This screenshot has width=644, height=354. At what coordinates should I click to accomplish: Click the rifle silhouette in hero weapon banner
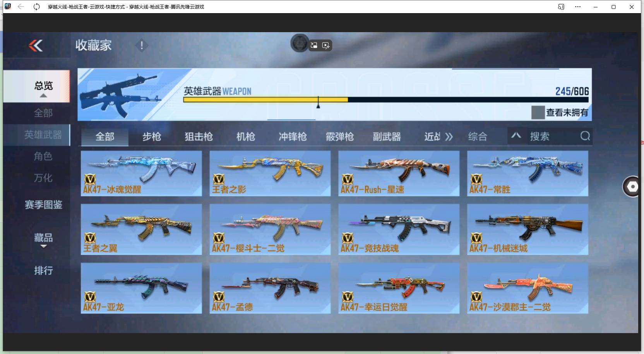click(120, 95)
